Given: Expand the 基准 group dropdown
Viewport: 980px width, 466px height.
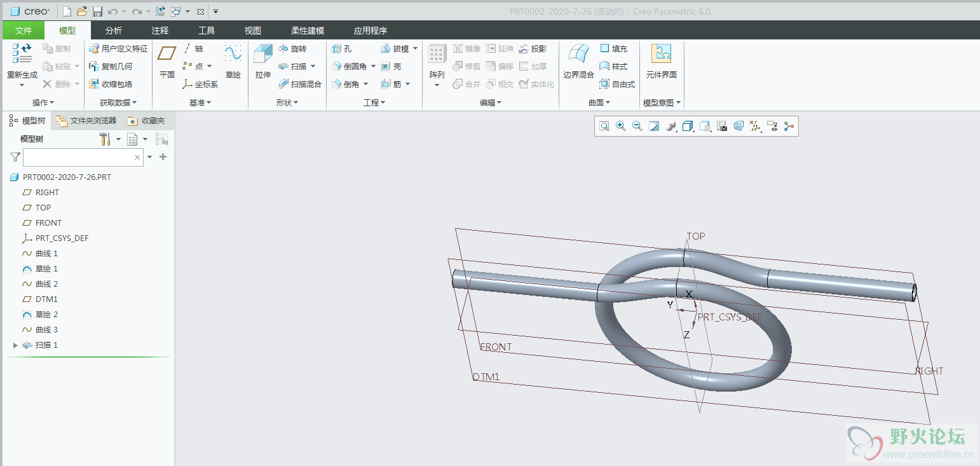Looking at the screenshot, I should point(200,102).
